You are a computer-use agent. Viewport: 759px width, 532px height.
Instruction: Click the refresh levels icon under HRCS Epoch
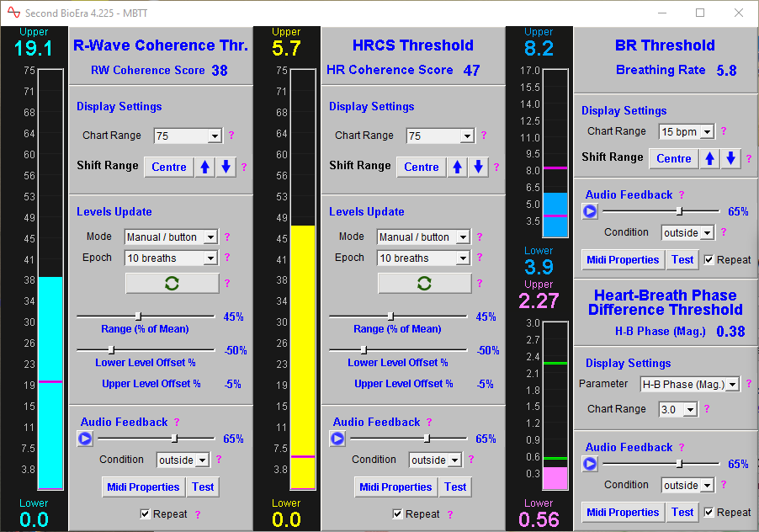[x=424, y=284]
